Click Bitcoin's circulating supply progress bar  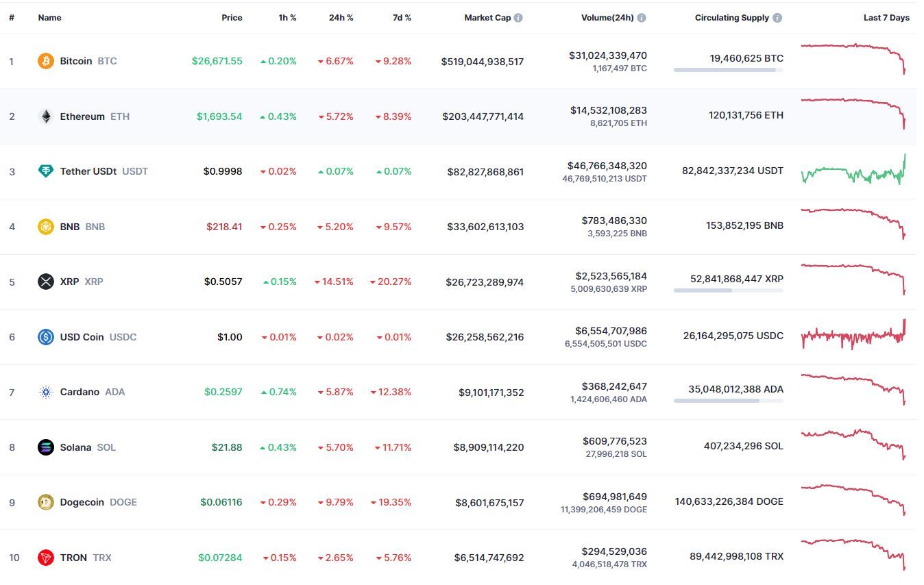[728, 70]
